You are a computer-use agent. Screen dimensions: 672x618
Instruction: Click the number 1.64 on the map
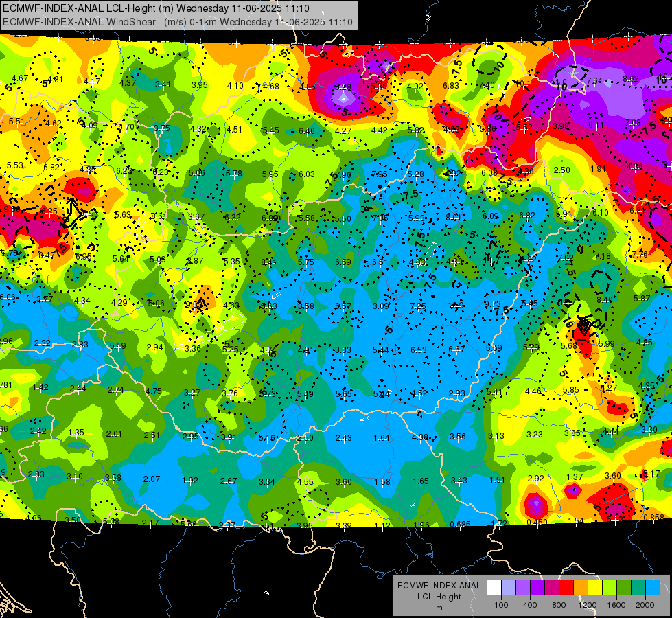382,438
